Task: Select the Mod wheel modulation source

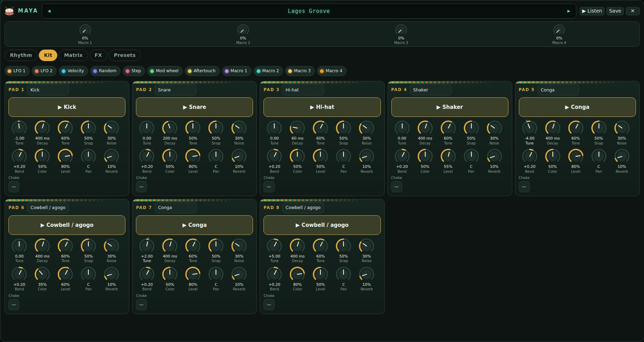Action: click(x=165, y=71)
